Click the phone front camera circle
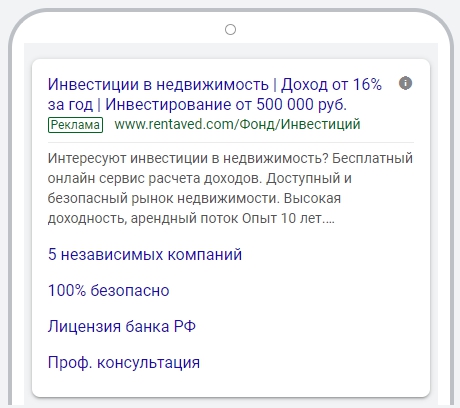Viewport: 460px width, 408px height. [x=230, y=30]
